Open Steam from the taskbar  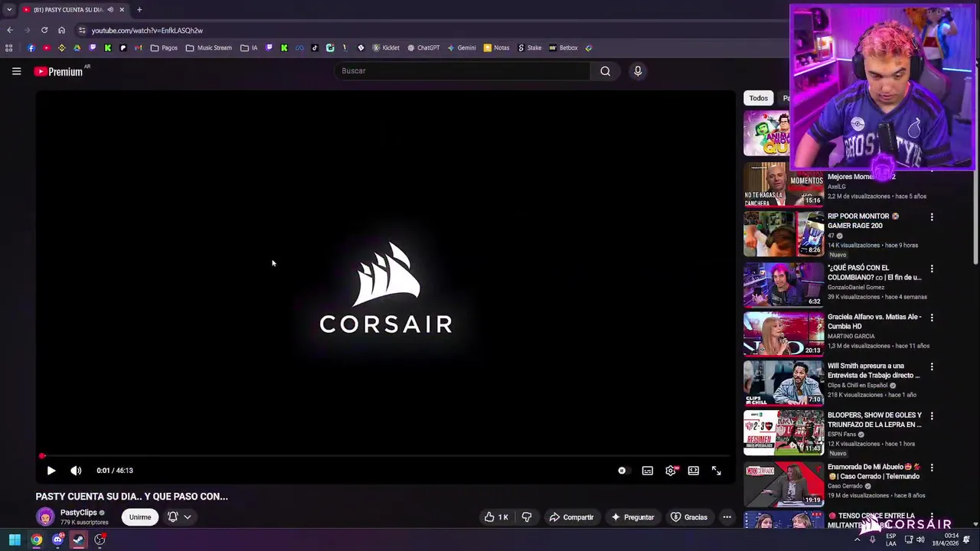(x=78, y=540)
